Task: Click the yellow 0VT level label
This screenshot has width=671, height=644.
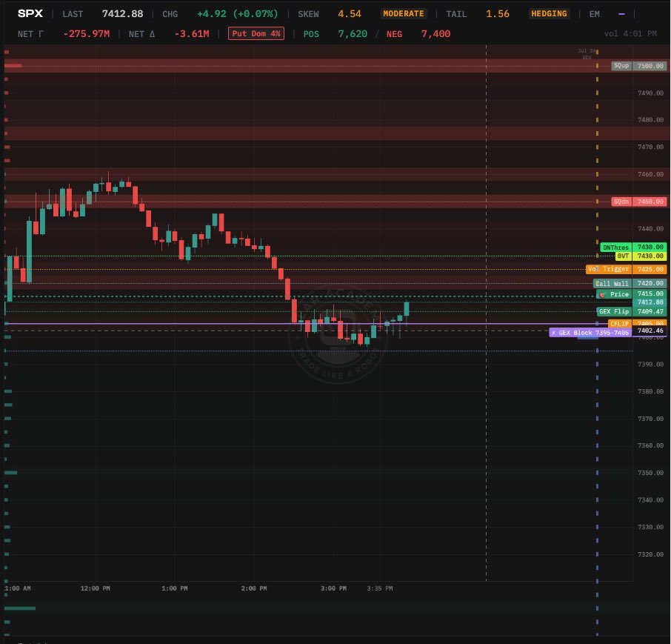Action: (623, 256)
